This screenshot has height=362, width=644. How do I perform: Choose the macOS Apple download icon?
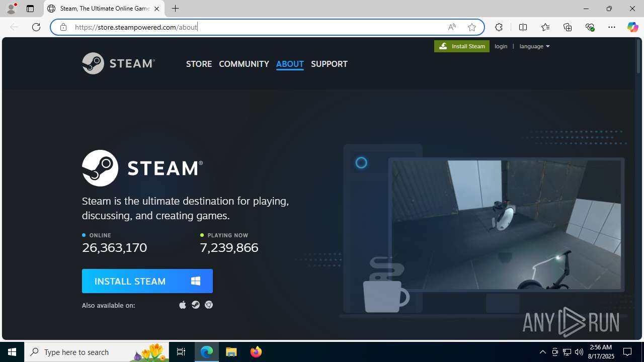point(183,305)
